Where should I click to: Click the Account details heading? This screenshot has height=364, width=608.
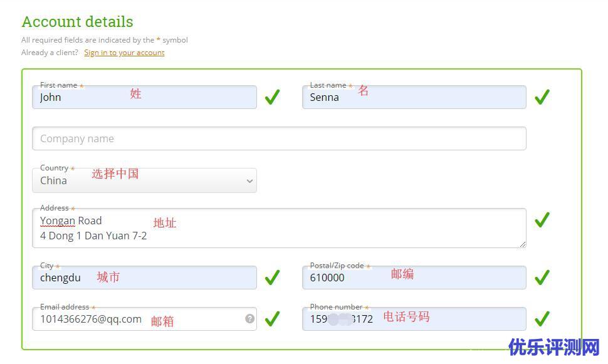pos(77,22)
